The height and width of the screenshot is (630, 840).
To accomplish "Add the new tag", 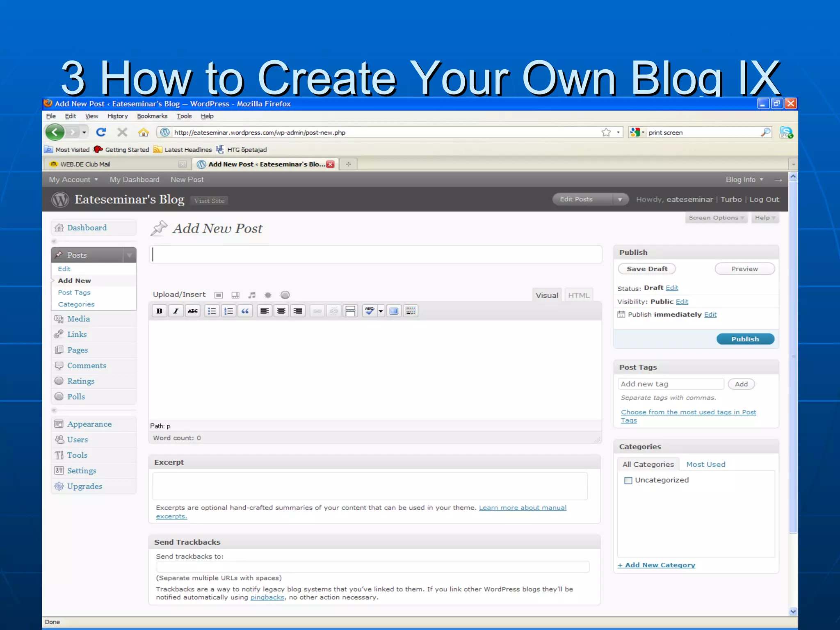I will coord(741,384).
